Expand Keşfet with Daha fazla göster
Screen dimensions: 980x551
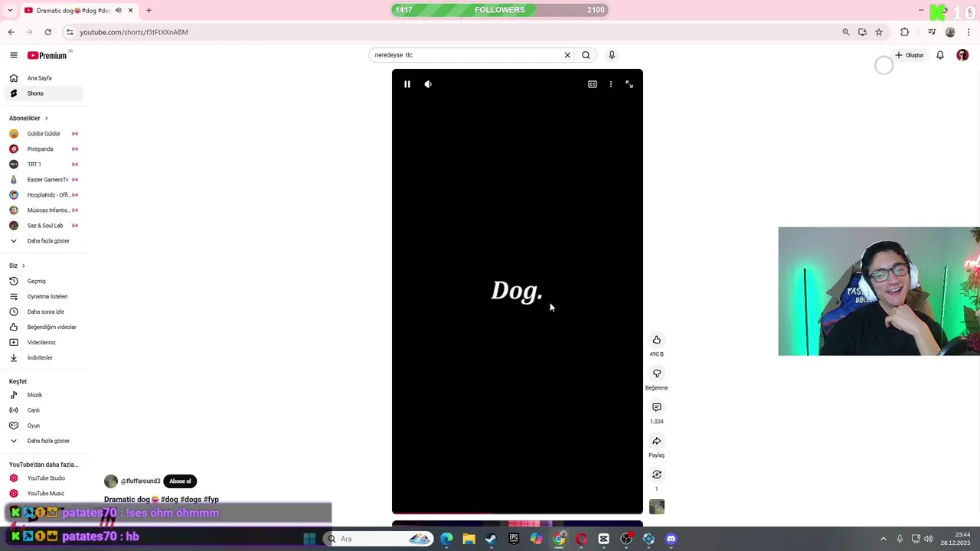[x=44, y=441]
